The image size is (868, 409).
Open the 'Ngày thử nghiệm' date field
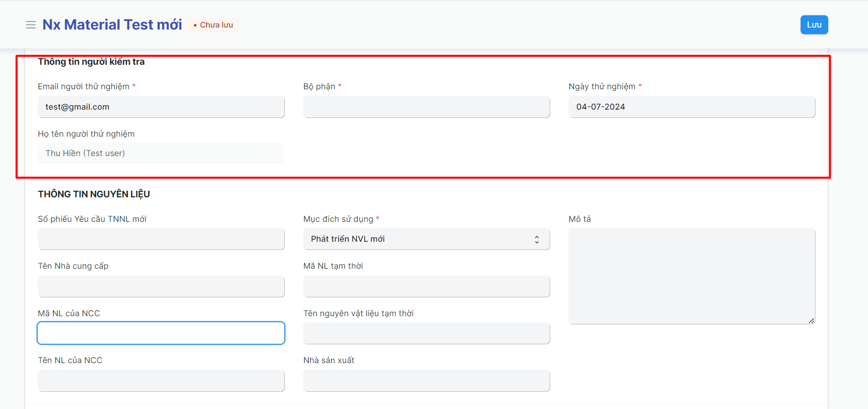pos(691,107)
